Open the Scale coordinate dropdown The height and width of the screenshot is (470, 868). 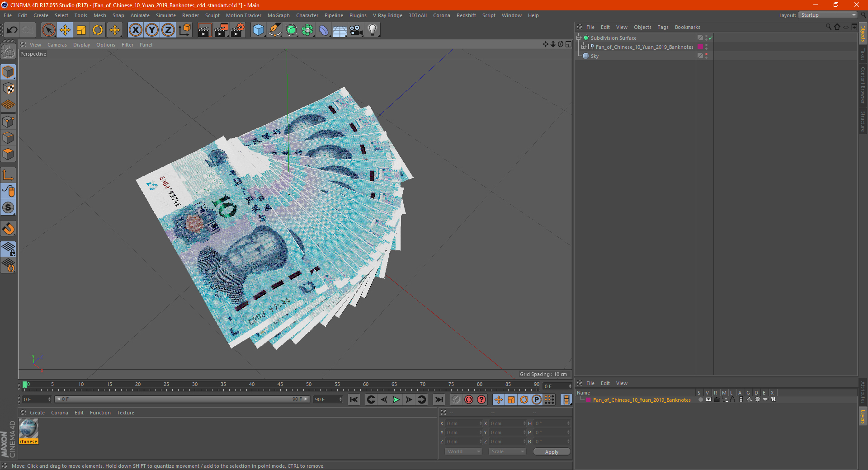point(507,451)
